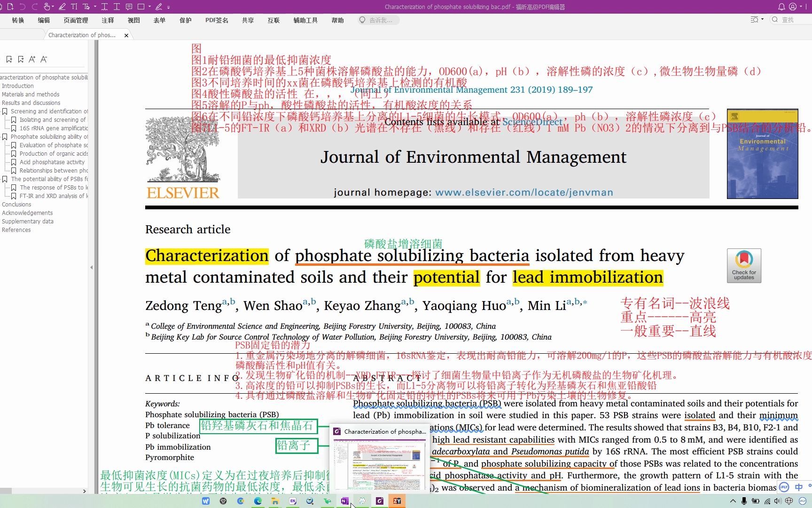Open the advanced search dropdown arrow
The width and height of the screenshot is (812, 508).
[762, 20]
